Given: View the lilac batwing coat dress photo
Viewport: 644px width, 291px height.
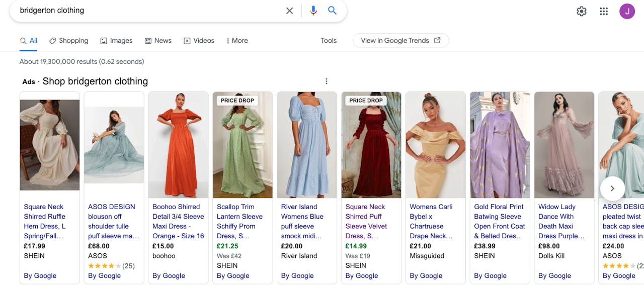Looking at the screenshot, I should click(x=500, y=145).
